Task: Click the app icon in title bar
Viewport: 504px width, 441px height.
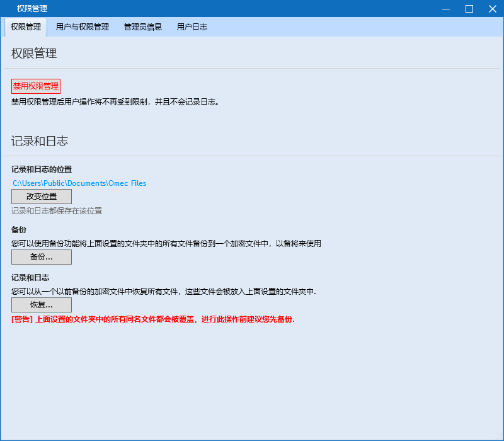Action: [x=9, y=9]
